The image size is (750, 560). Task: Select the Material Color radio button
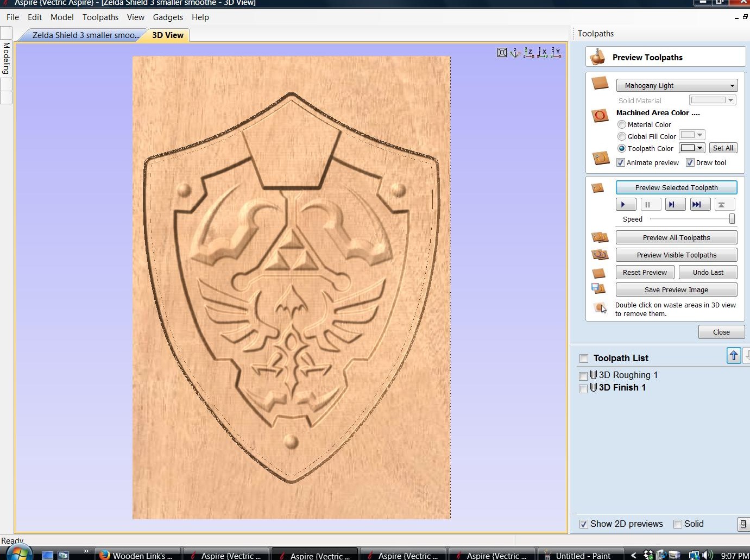[x=622, y=124]
